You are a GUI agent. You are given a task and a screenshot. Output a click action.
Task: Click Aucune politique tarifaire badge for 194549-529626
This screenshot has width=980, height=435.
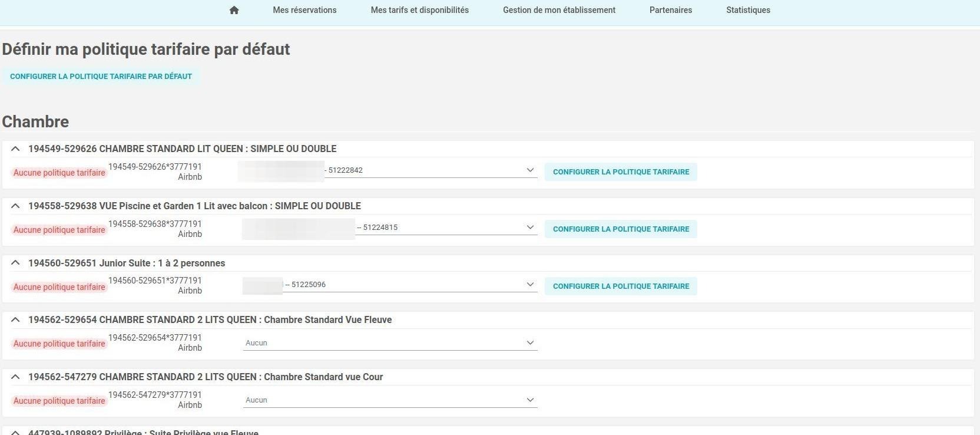coord(59,173)
